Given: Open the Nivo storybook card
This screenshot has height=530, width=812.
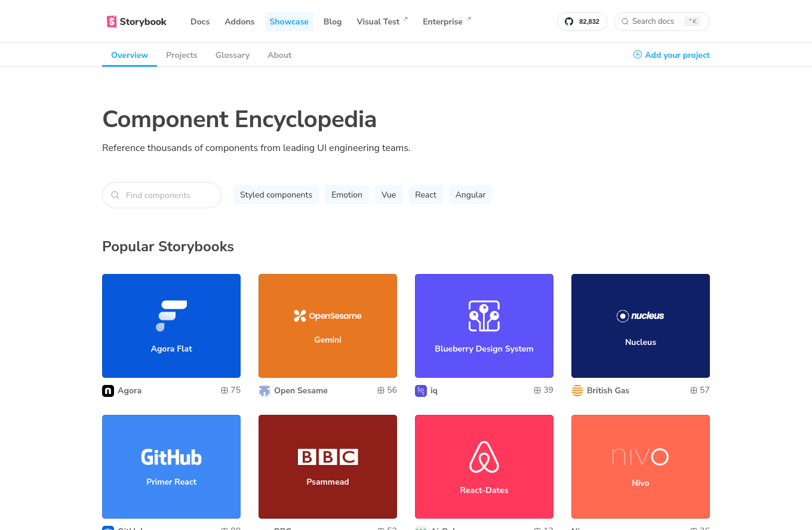Looking at the screenshot, I should point(641,467).
